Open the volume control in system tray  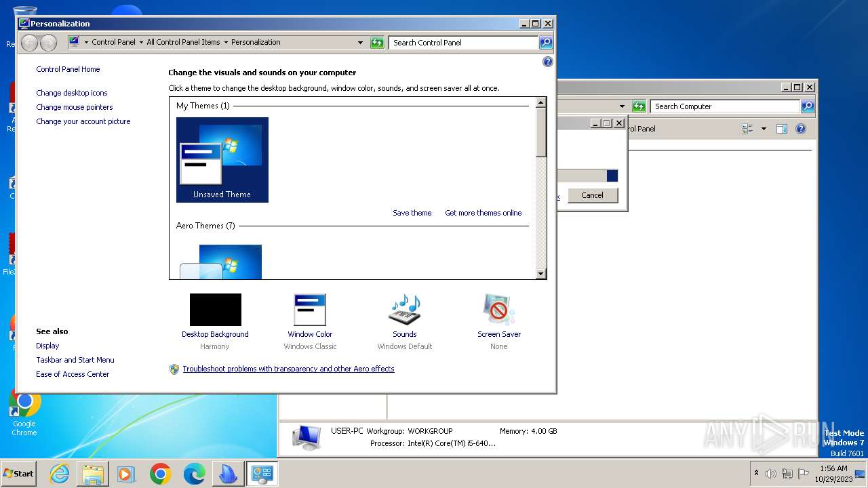771,474
